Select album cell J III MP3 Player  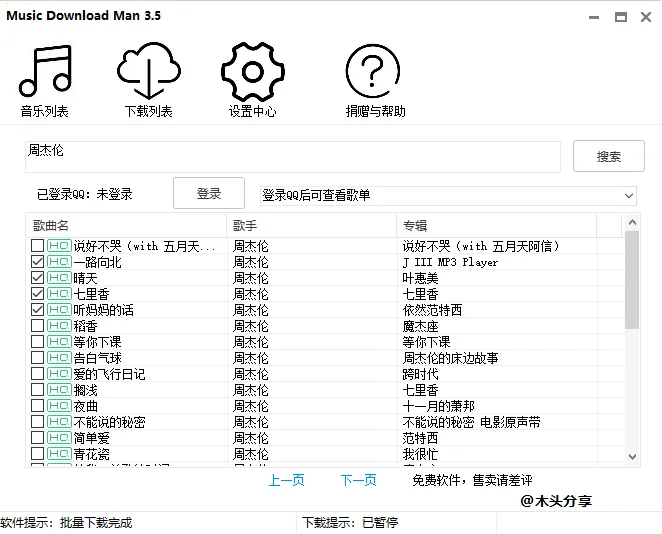[x=450, y=262]
